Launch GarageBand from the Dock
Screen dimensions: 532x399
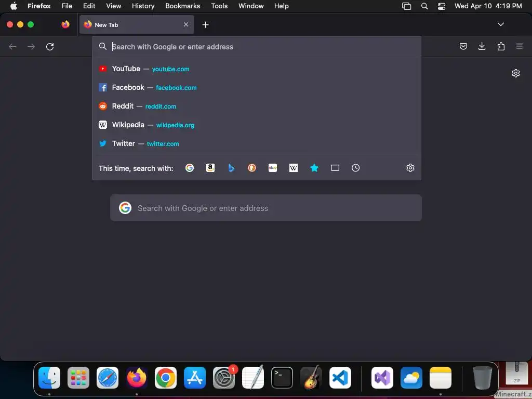[x=311, y=377]
